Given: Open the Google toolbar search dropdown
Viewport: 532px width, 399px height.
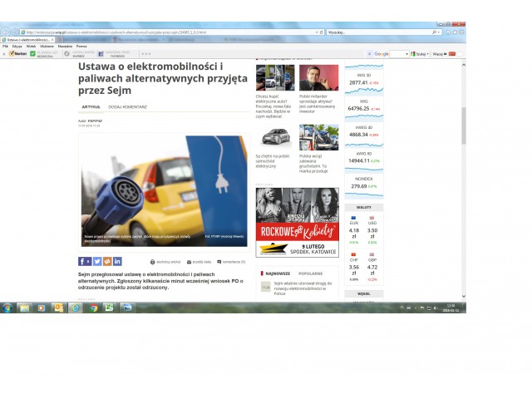Looking at the screenshot, I should [x=407, y=53].
